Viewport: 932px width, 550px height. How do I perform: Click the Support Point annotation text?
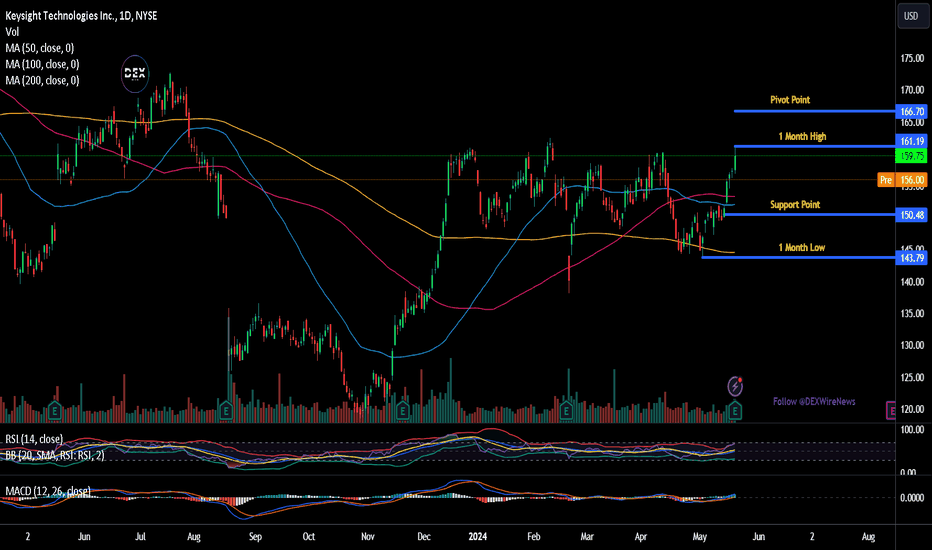tap(795, 205)
